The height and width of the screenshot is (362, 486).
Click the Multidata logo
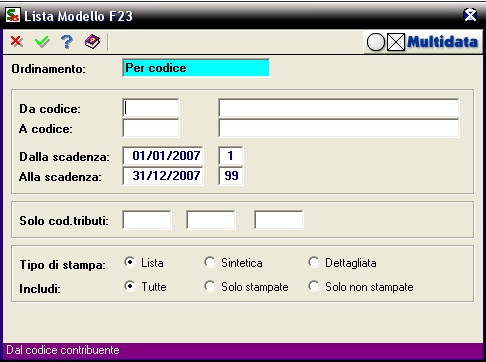coord(442,42)
